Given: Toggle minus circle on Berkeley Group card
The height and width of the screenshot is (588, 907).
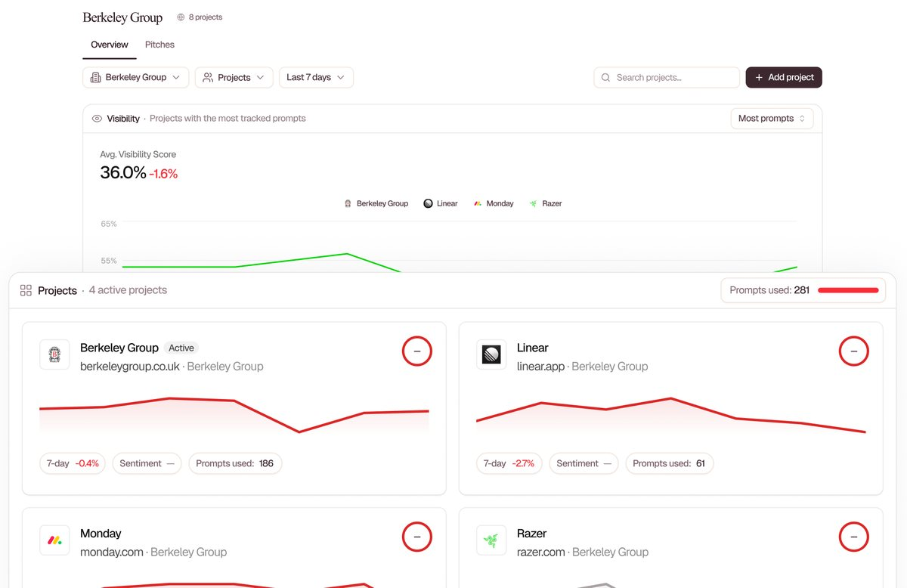Looking at the screenshot, I should click(x=417, y=351).
